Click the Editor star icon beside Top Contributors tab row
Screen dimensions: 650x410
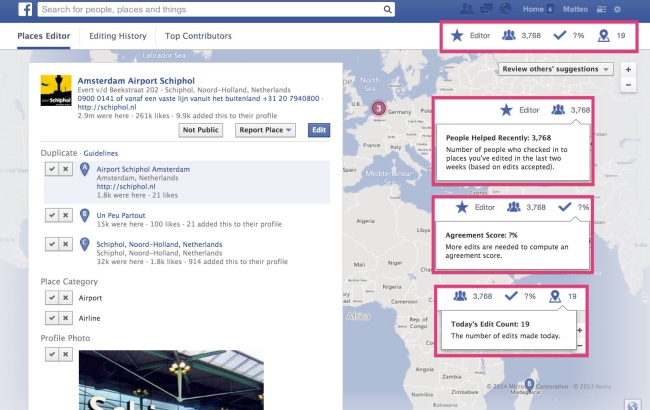[457, 36]
